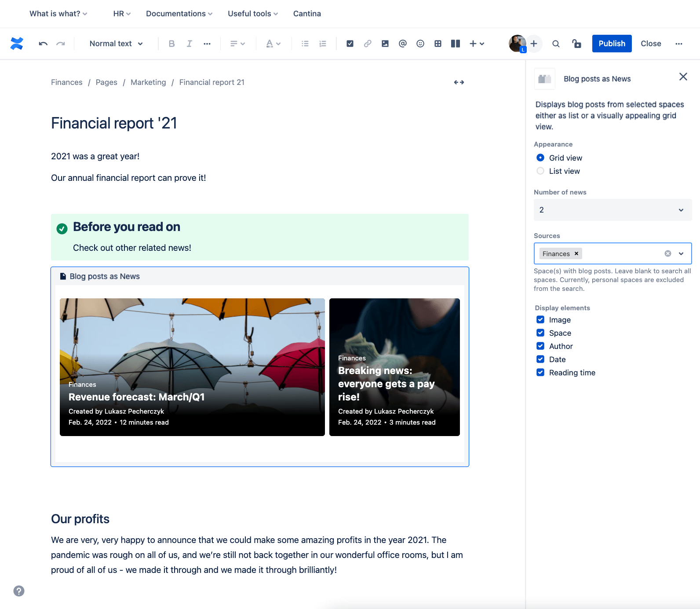Undo the last edit
The height and width of the screenshot is (609, 700).
pos(43,44)
